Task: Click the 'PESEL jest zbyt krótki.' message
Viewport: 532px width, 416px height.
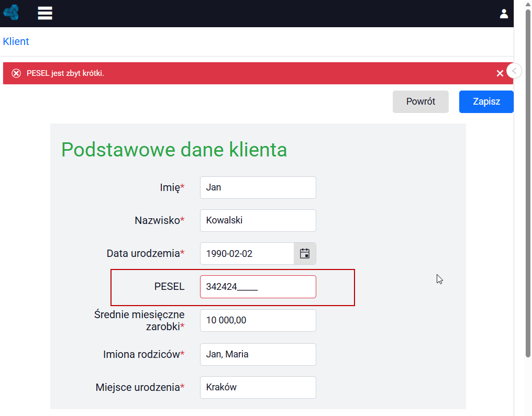Action: (x=65, y=73)
